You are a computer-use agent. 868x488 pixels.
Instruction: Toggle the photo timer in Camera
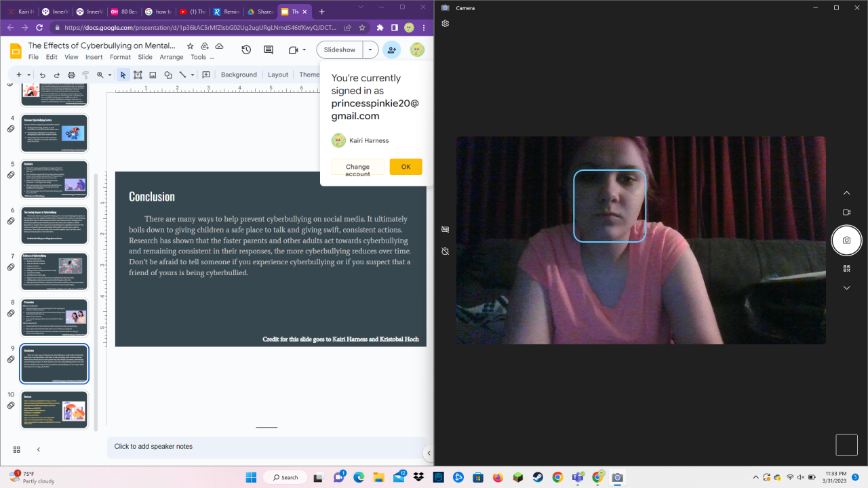445,251
